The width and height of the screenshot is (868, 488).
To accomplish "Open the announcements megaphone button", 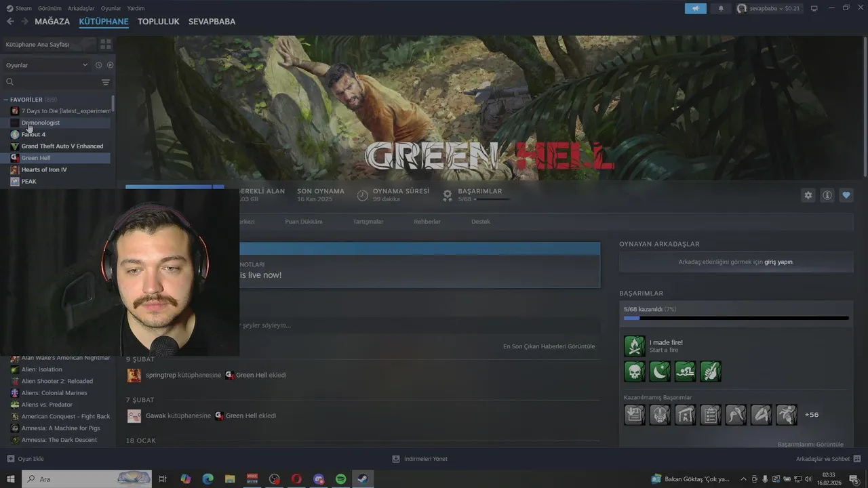I will tap(695, 8).
